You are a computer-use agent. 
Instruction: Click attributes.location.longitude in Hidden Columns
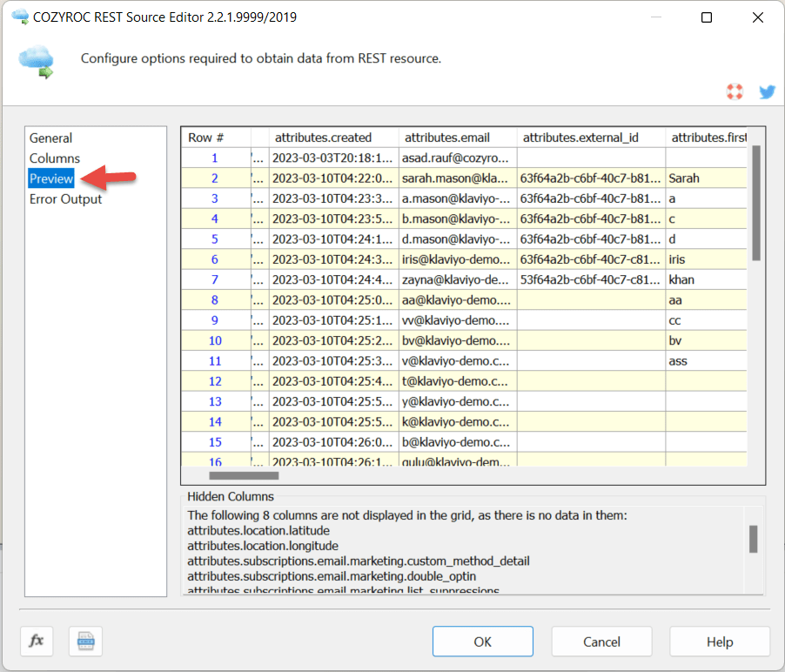click(263, 546)
